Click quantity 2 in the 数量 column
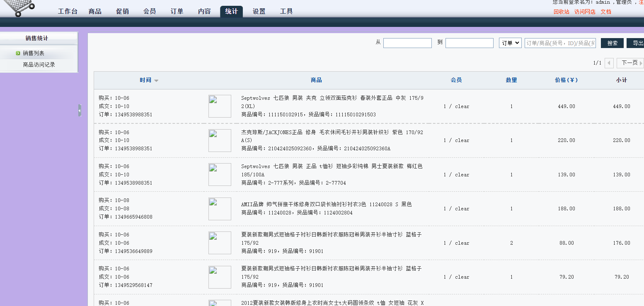The height and width of the screenshot is (306, 644). point(511,243)
